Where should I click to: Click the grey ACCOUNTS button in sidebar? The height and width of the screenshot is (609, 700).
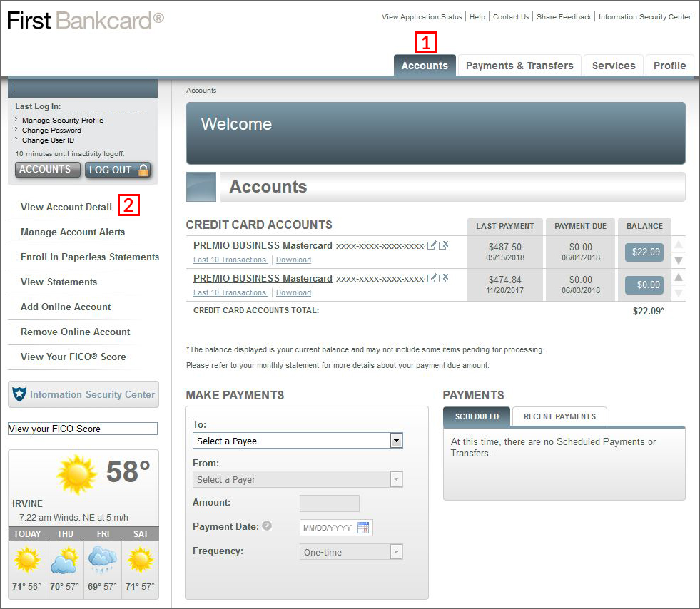coord(47,170)
